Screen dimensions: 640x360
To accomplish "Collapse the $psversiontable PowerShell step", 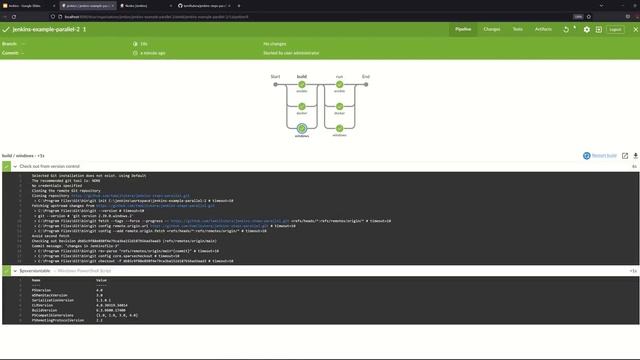I will tap(15, 271).
